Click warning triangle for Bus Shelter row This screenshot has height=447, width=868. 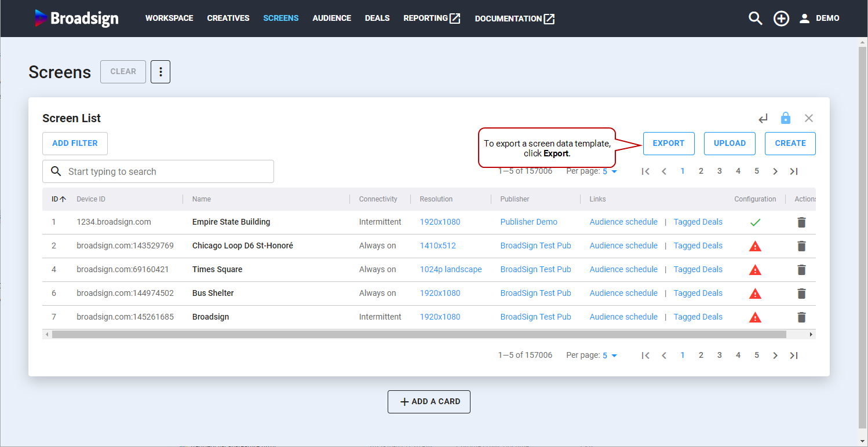click(755, 294)
